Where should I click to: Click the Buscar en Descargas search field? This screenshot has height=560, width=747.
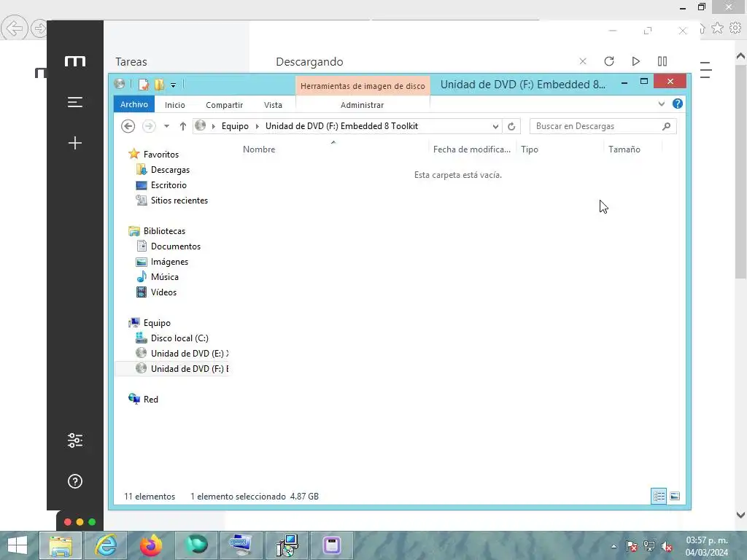[x=595, y=126]
